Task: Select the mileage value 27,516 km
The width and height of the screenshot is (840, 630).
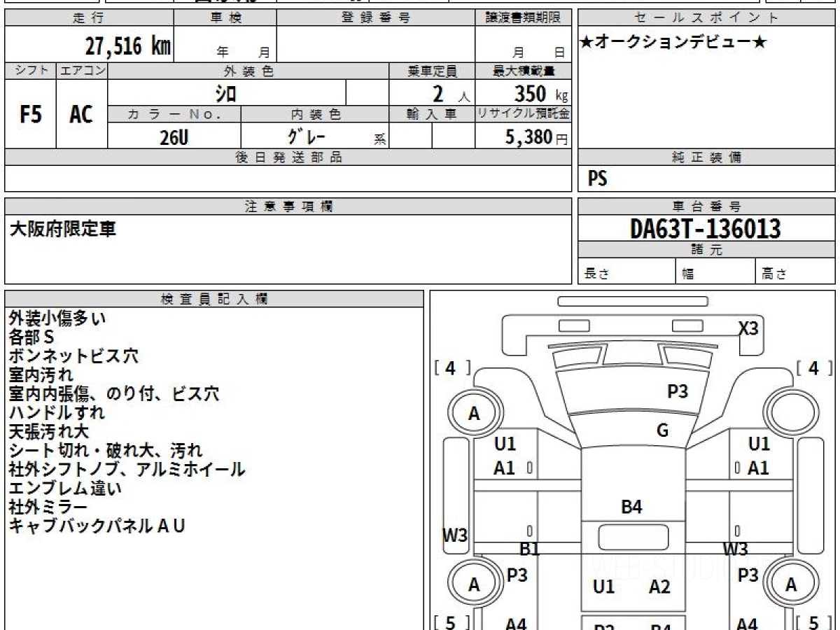Action: click(128, 46)
